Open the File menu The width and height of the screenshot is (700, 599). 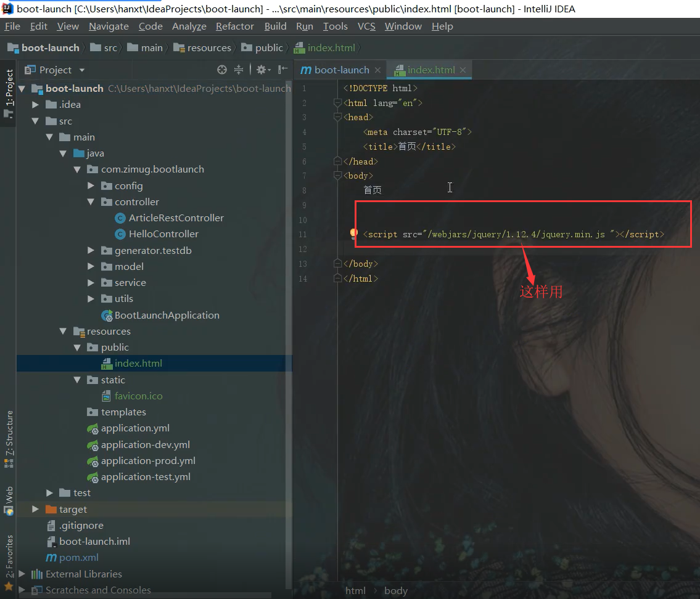[x=12, y=26]
